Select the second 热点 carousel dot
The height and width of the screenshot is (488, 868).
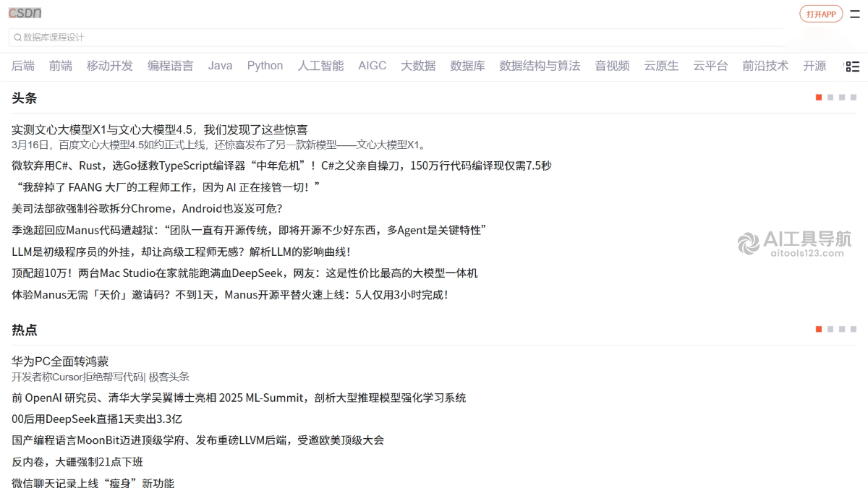click(830, 329)
